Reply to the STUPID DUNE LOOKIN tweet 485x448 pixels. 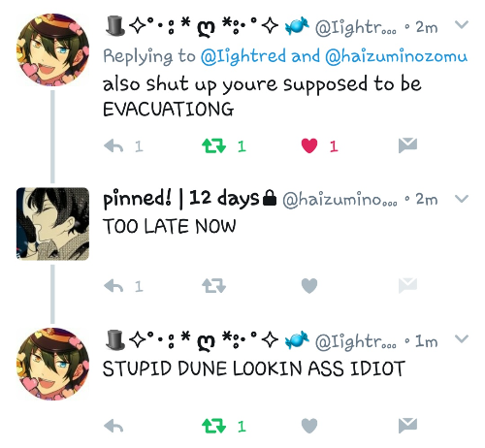click(113, 426)
